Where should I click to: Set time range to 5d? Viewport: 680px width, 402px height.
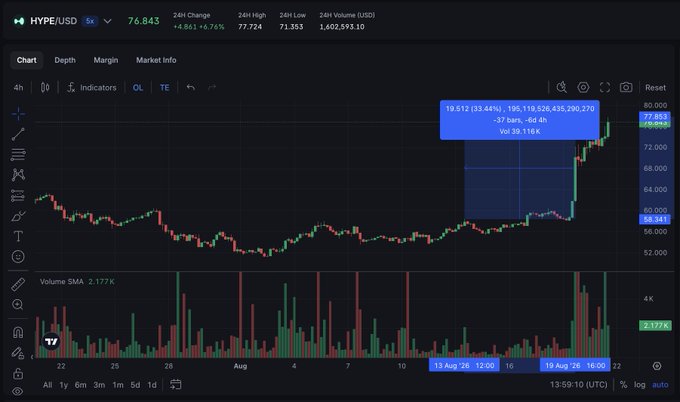tap(135, 385)
